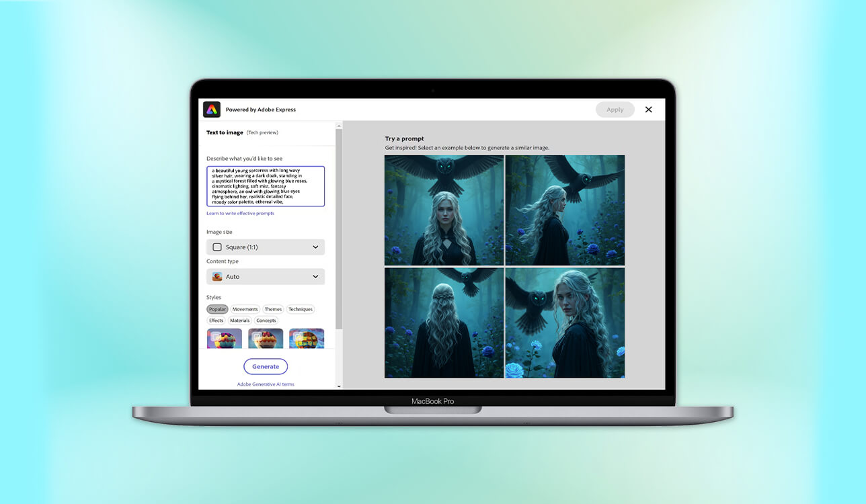Viewport: 866px width, 504px height.
Task: Select the third colorful style thumbnail
Action: [307, 338]
